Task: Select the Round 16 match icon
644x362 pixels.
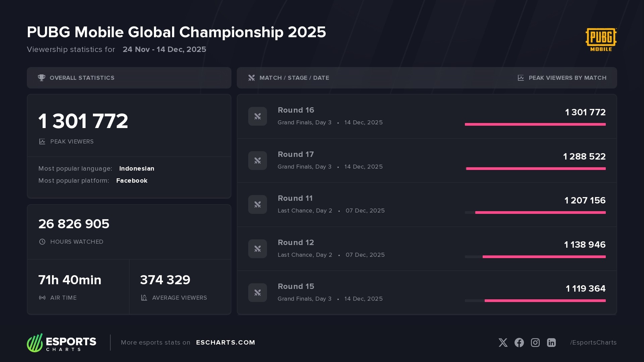Action: click(x=258, y=116)
